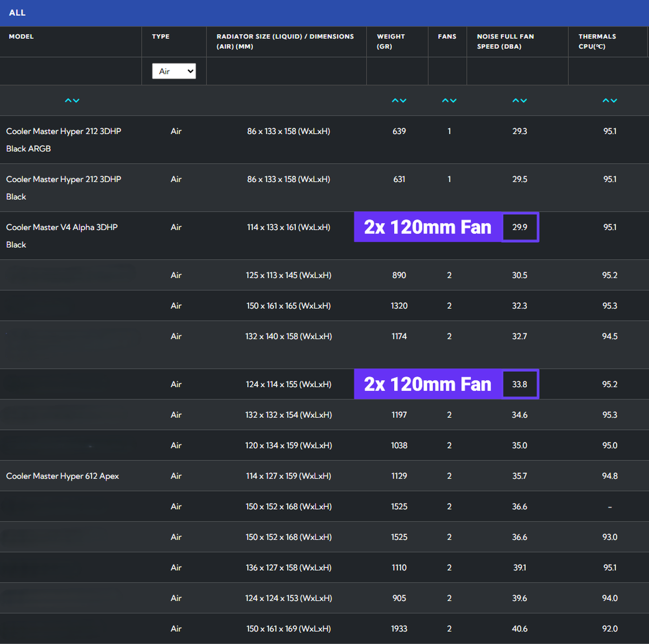Click the sort arrows under the Weight column
This screenshot has height=644, width=649.
pos(399,101)
